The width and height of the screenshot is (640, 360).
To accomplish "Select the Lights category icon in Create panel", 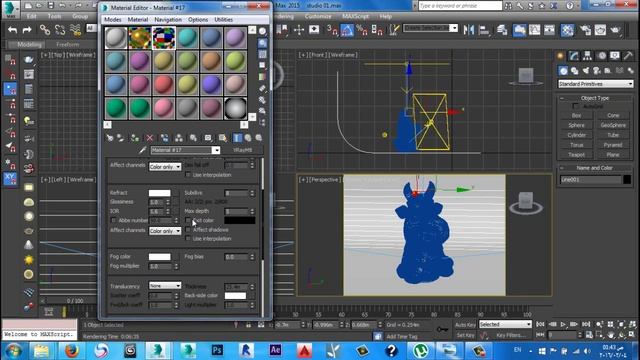I will (x=586, y=71).
